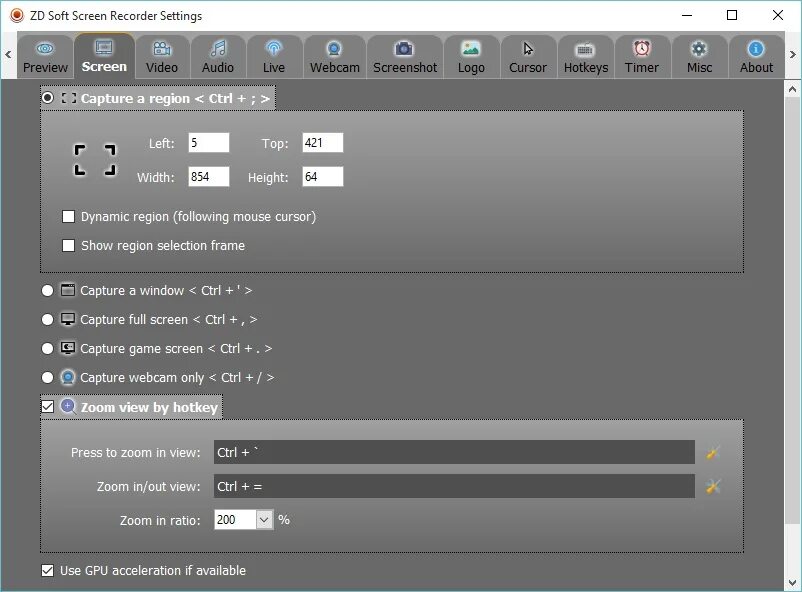This screenshot has width=802, height=592.
Task: Open the Webcam tab
Action: pyautogui.click(x=335, y=57)
